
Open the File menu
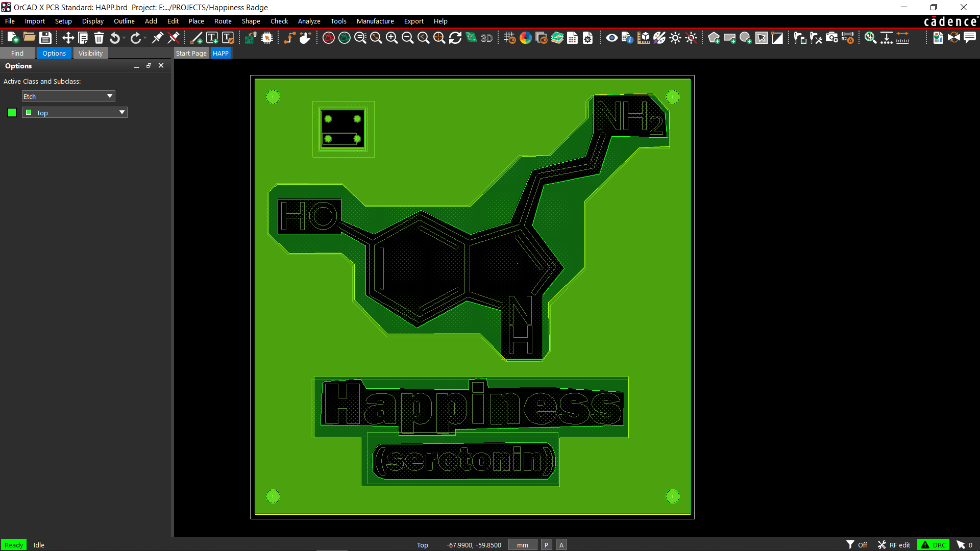pyautogui.click(x=10, y=21)
